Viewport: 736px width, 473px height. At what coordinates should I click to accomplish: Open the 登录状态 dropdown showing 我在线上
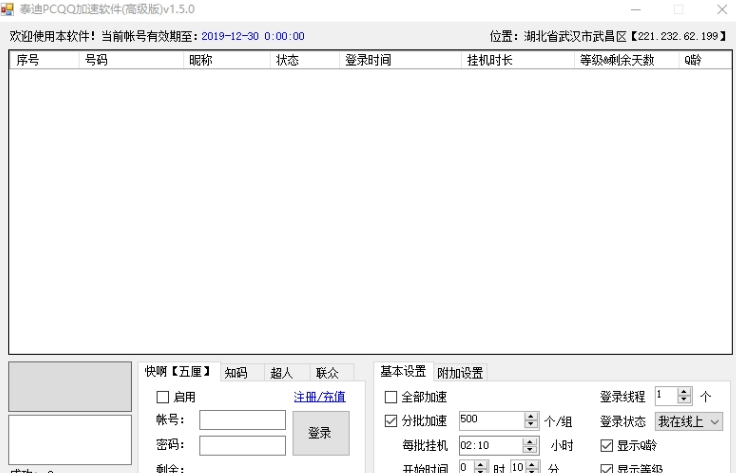tap(689, 421)
